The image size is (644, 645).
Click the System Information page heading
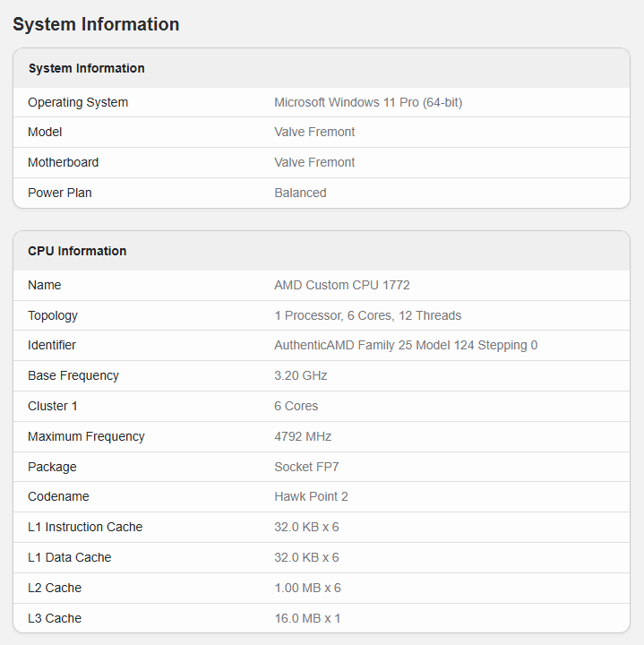click(96, 24)
